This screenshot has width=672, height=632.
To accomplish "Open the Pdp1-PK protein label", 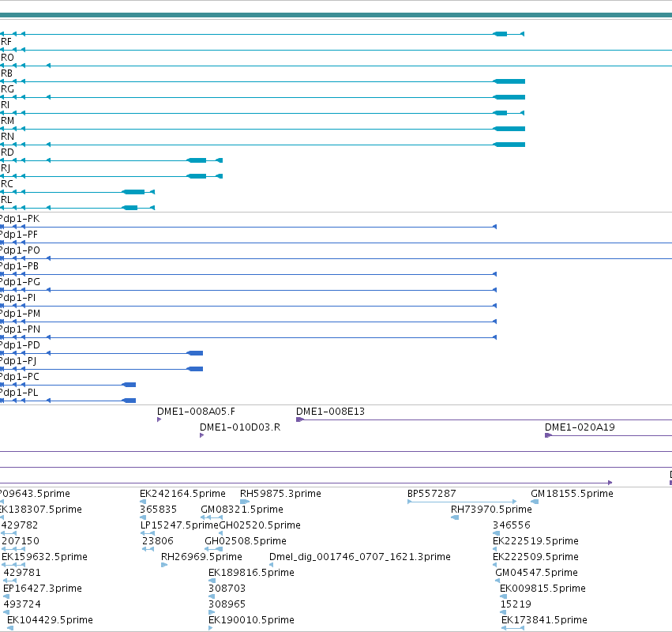I will pos(20,219).
